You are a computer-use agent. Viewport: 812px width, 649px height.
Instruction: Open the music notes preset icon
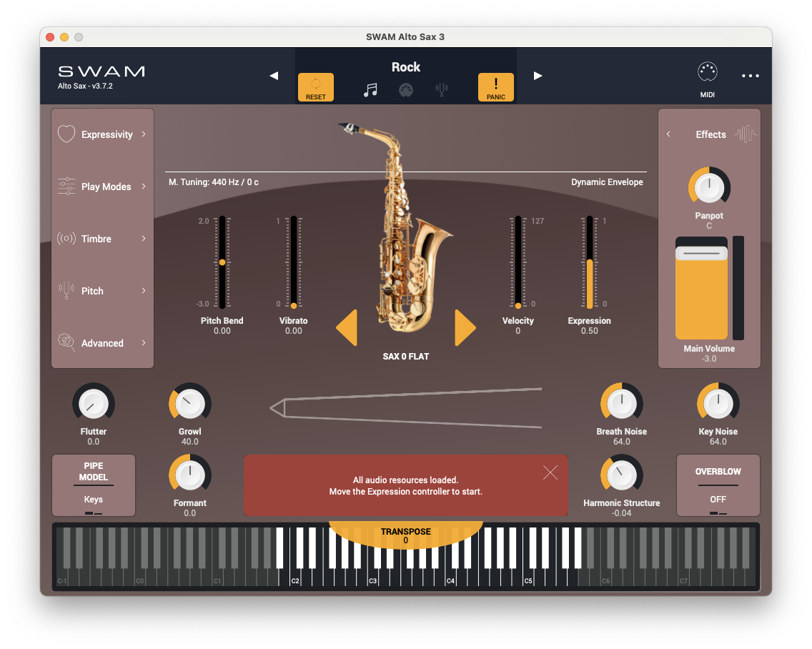tap(370, 90)
